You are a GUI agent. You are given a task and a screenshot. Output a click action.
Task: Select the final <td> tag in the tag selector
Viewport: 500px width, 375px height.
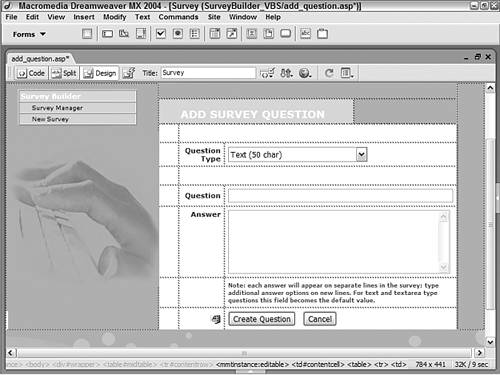click(399, 364)
